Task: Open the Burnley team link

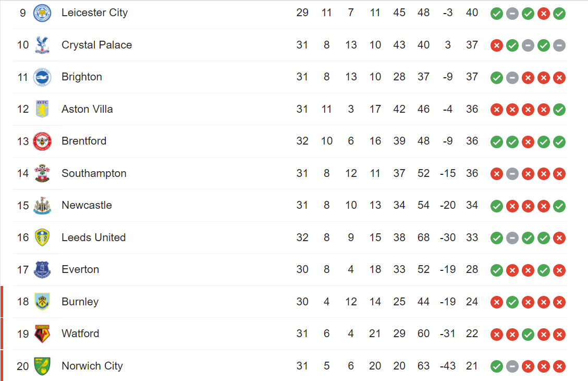Action: (x=80, y=302)
